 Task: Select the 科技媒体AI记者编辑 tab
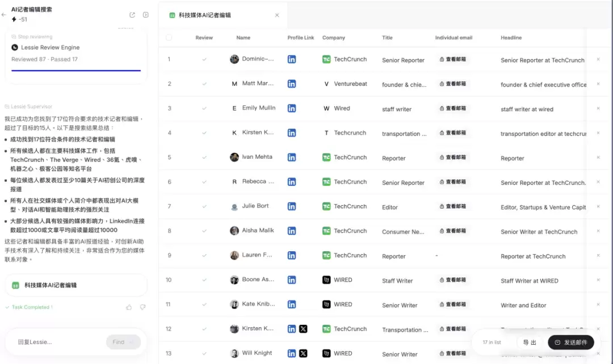pyautogui.click(x=204, y=15)
